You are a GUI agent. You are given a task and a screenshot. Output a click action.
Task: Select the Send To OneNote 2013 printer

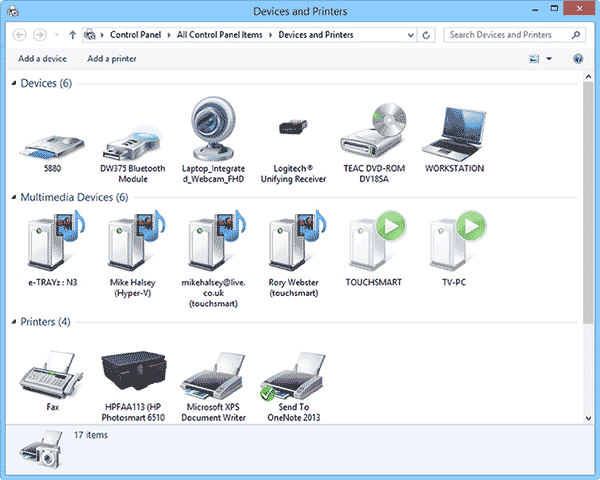[292, 376]
